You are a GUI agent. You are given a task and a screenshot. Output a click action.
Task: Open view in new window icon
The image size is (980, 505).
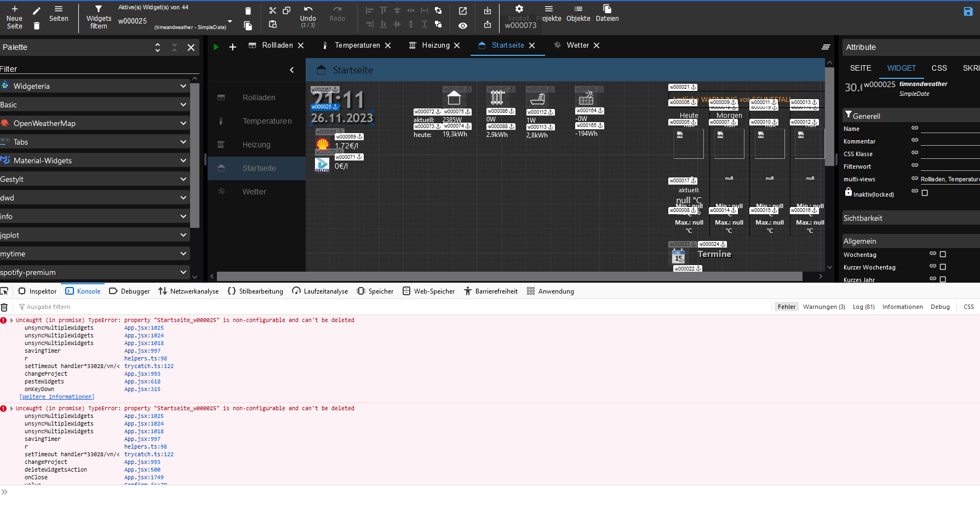pyautogui.click(x=463, y=11)
